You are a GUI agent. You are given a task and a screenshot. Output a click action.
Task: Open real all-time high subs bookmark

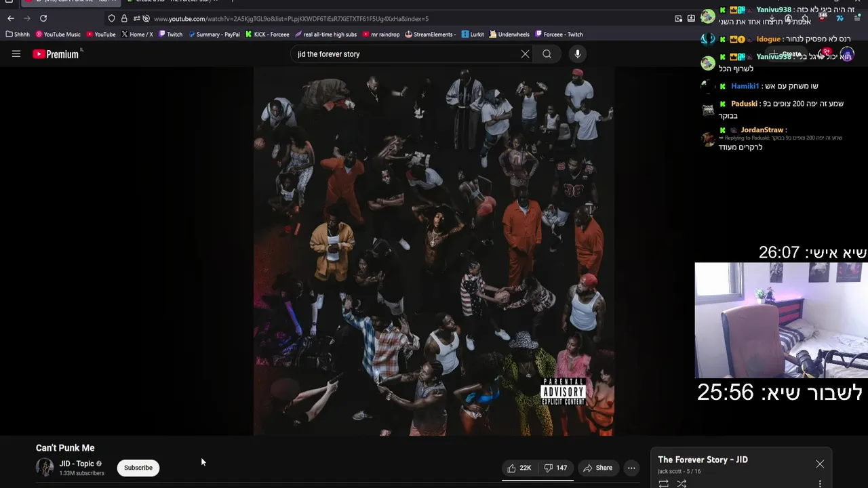coord(325,35)
